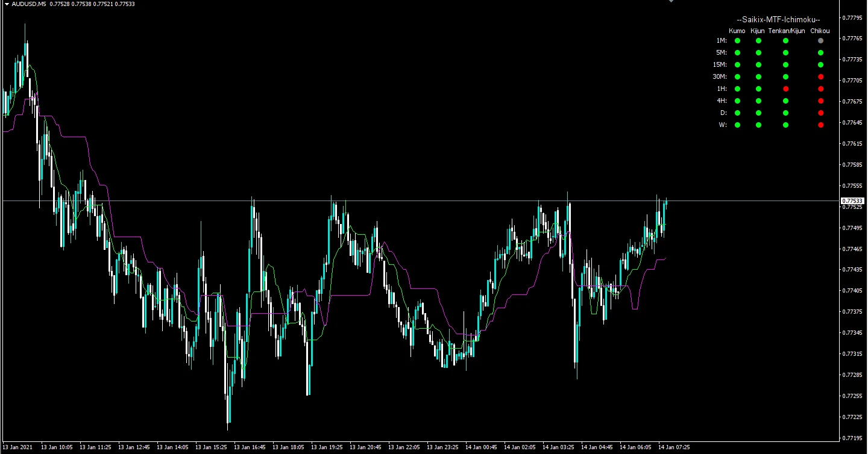Viewport: 868px width, 454px height.
Task: Click the Chikou column header label
Action: (820, 31)
